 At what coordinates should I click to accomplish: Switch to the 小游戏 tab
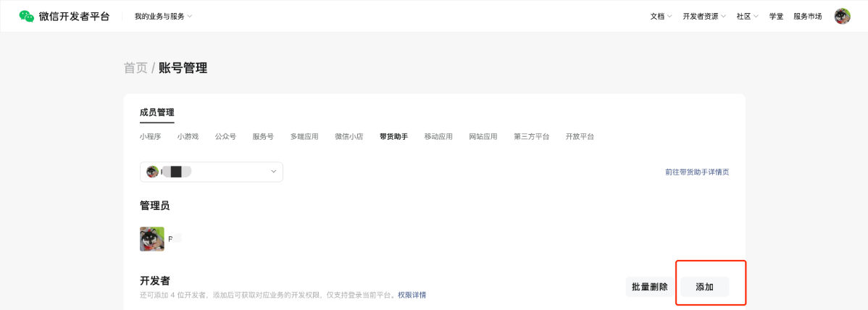pyautogui.click(x=188, y=136)
